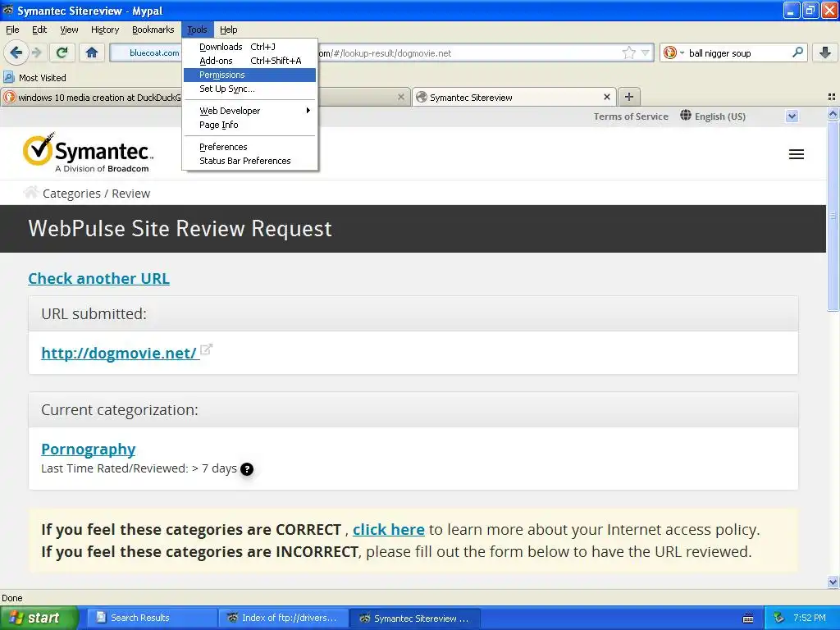Open the http://dogmovie.net/ link
The width and height of the screenshot is (840, 630).
[x=119, y=353]
